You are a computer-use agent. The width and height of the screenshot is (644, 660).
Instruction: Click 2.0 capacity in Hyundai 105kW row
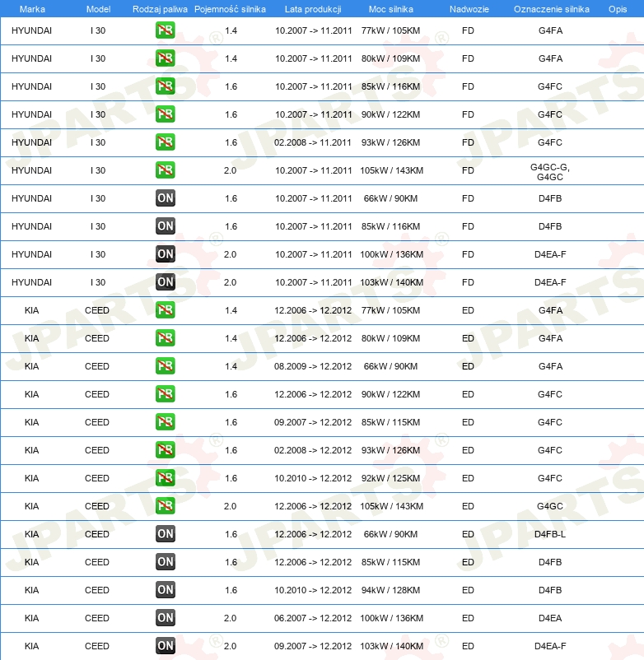click(230, 170)
